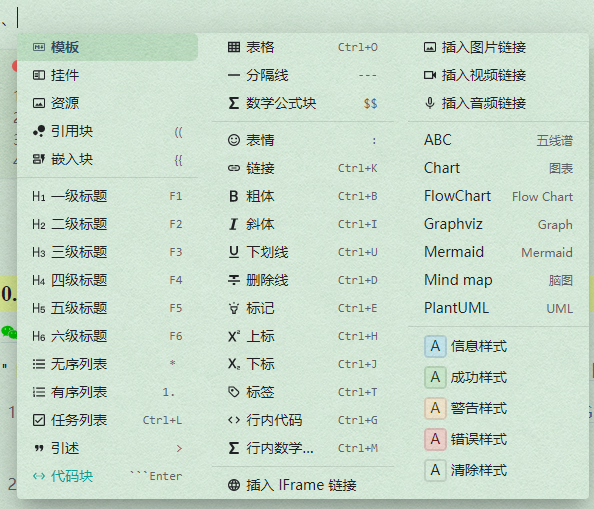The width and height of the screenshot is (594, 509).
Task: Click the 引述 quote marks icon
Action: (x=39, y=448)
